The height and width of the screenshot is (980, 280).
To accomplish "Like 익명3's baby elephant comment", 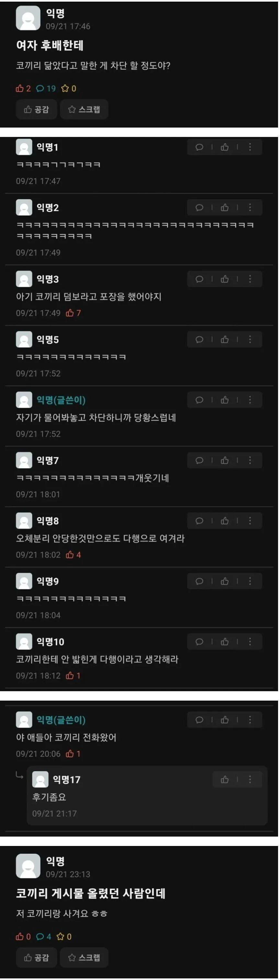I will [225, 279].
